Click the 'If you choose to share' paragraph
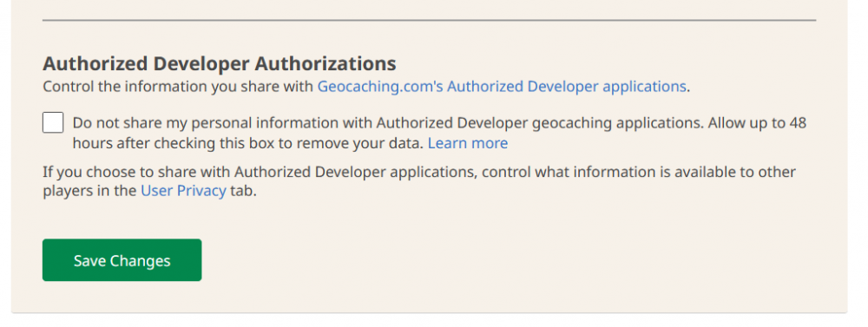Image resolution: width=868 pixels, height=327 pixels. point(419,181)
